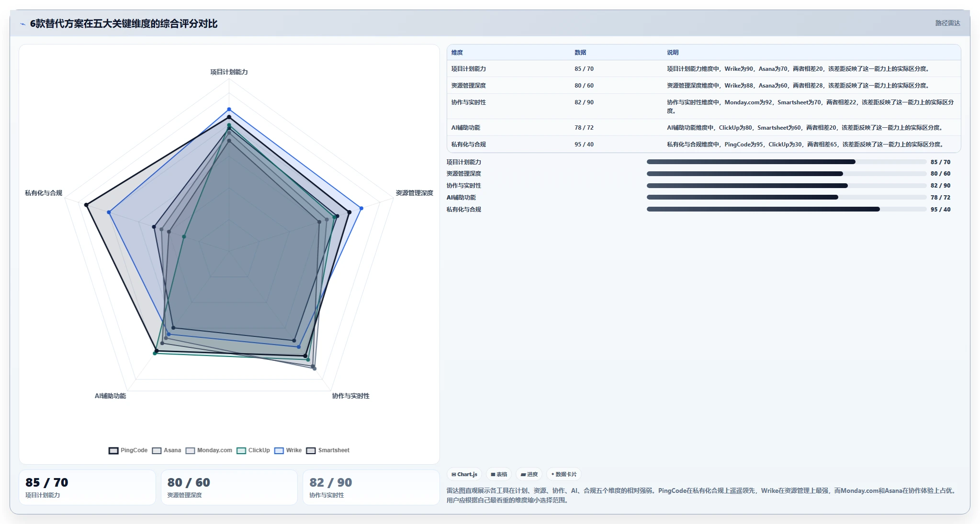The image size is (980, 524).
Task: Click the 私有化与合规 progress bar
Action: 786,209
